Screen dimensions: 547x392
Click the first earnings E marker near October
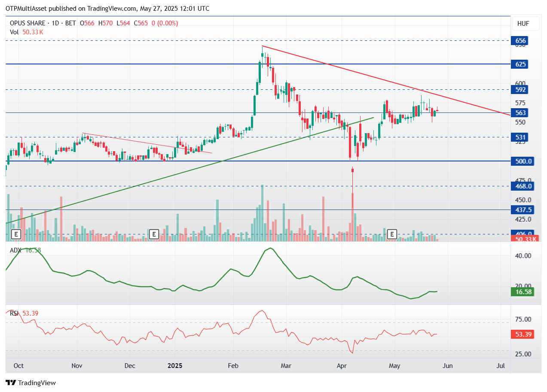(x=16, y=234)
